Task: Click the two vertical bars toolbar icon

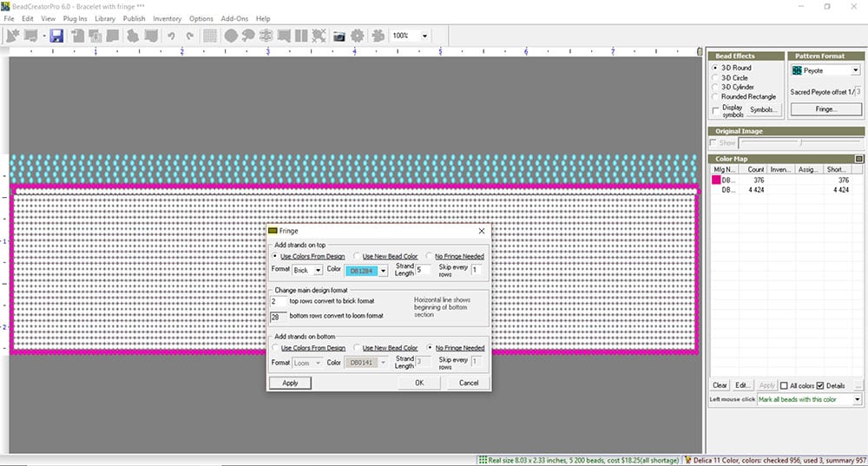Action: point(301,36)
